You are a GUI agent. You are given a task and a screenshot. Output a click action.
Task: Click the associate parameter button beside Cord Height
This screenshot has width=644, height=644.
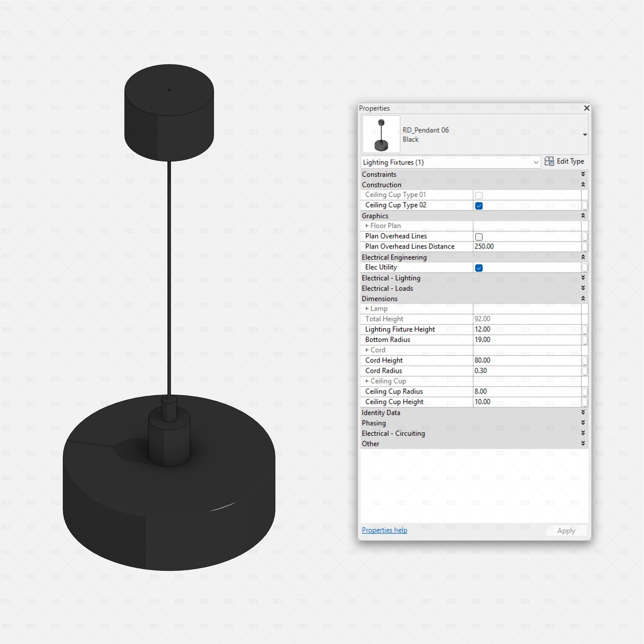point(585,360)
